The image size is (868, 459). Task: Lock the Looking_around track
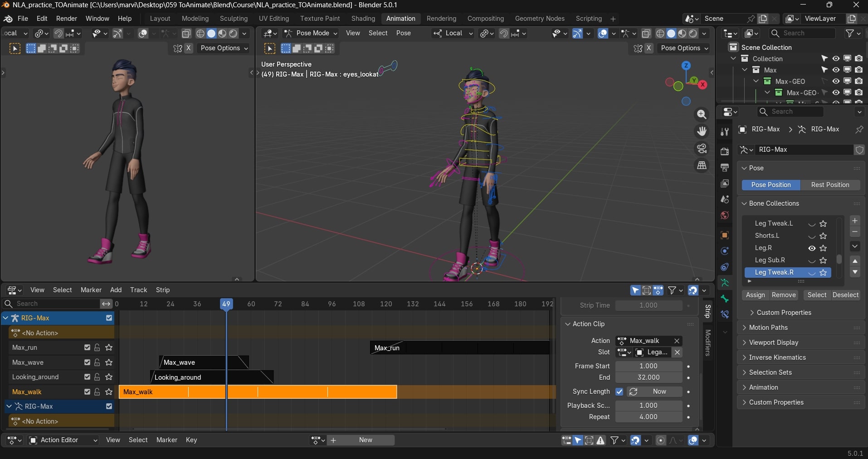click(97, 377)
